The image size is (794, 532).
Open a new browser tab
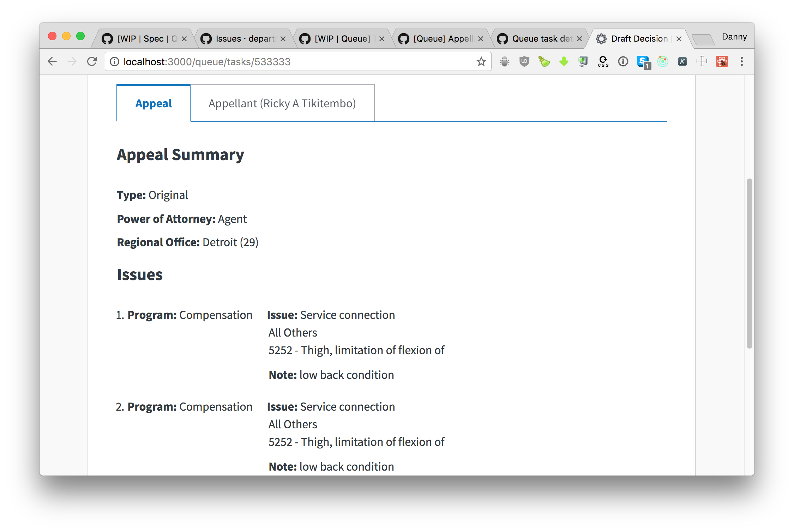(x=703, y=39)
